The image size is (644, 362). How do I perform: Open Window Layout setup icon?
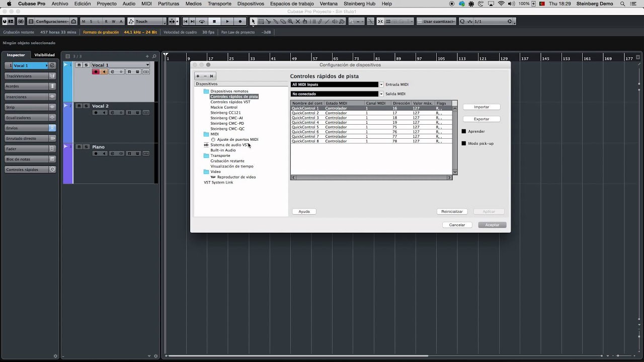(x=11, y=22)
